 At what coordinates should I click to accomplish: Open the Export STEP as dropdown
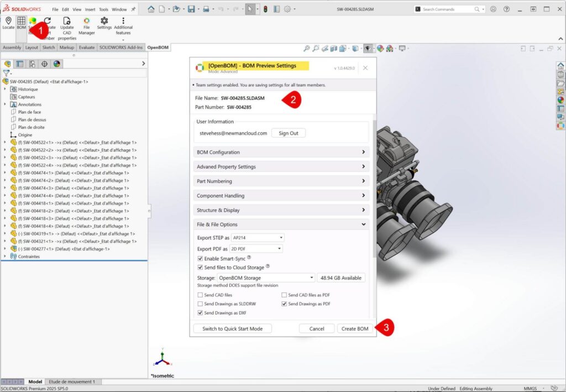click(258, 238)
